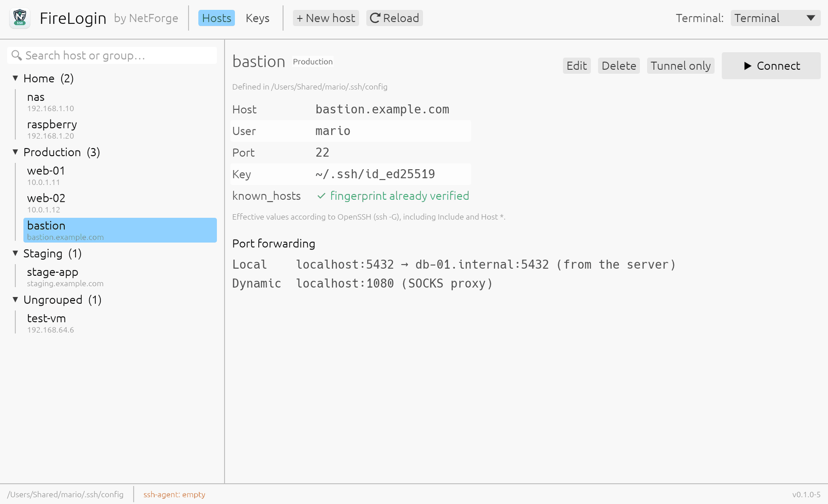The width and height of the screenshot is (828, 504).
Task: Click the version v0.1.0-5 label
Action: click(x=806, y=495)
